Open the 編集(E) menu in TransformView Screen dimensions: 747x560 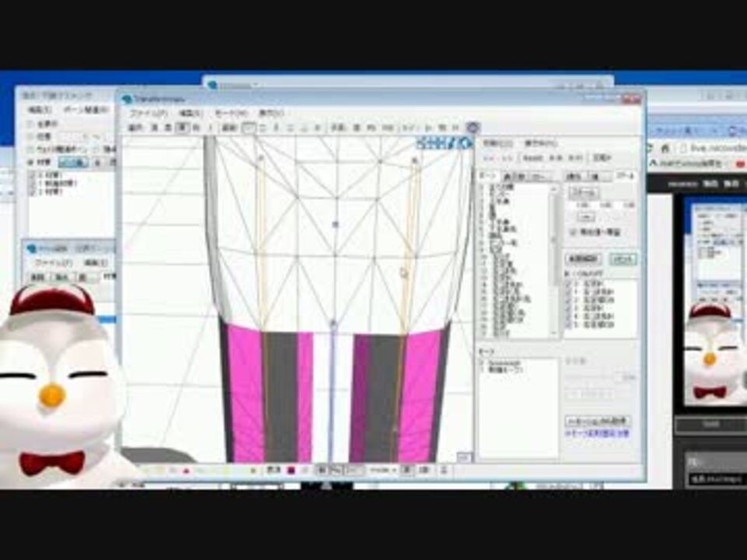point(191,114)
